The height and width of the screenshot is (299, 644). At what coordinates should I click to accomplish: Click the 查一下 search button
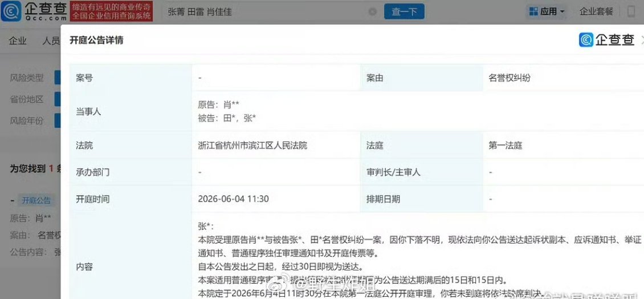404,11
